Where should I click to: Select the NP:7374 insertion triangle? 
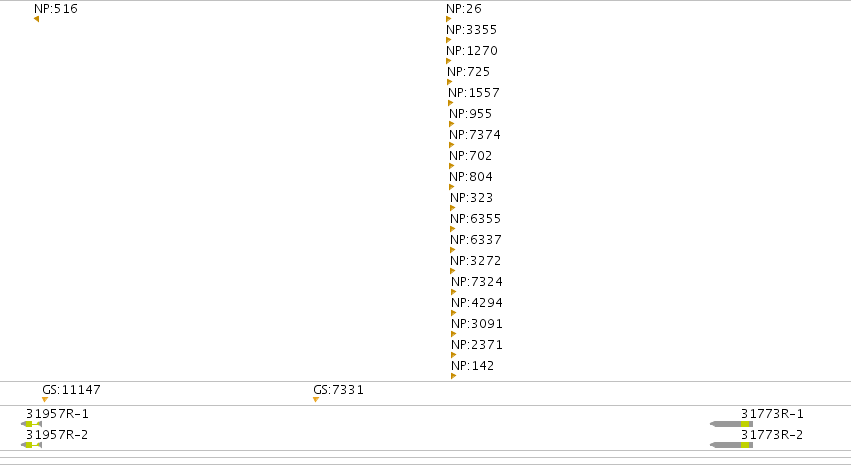[x=452, y=145]
